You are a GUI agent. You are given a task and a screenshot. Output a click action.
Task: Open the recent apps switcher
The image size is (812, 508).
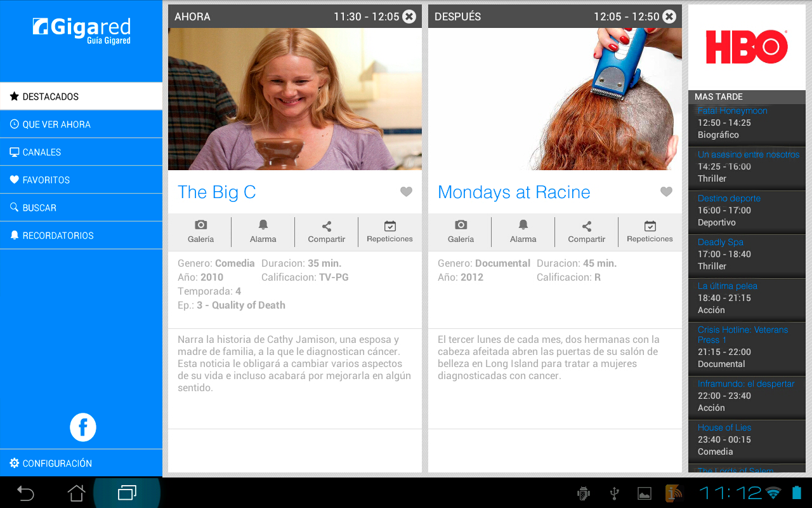pos(127,493)
